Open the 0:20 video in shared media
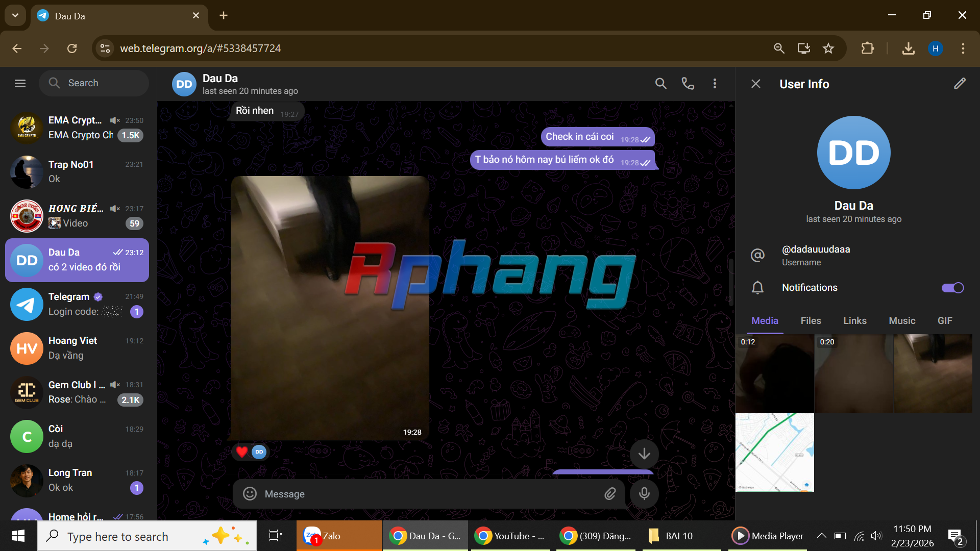Viewport: 980px width, 551px height. tap(853, 373)
